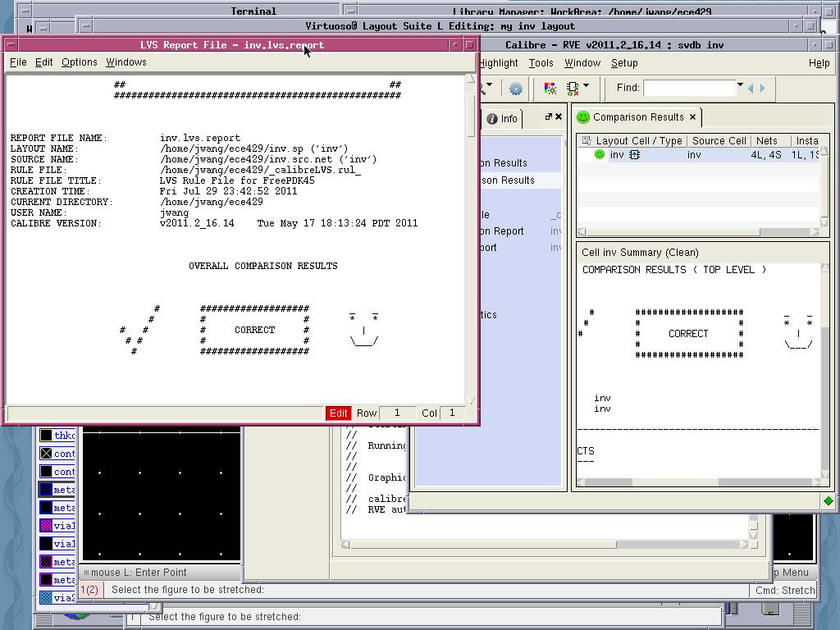Select the highlighted blue hatched metal layer swatch
The height and width of the screenshot is (630, 840).
46,490
